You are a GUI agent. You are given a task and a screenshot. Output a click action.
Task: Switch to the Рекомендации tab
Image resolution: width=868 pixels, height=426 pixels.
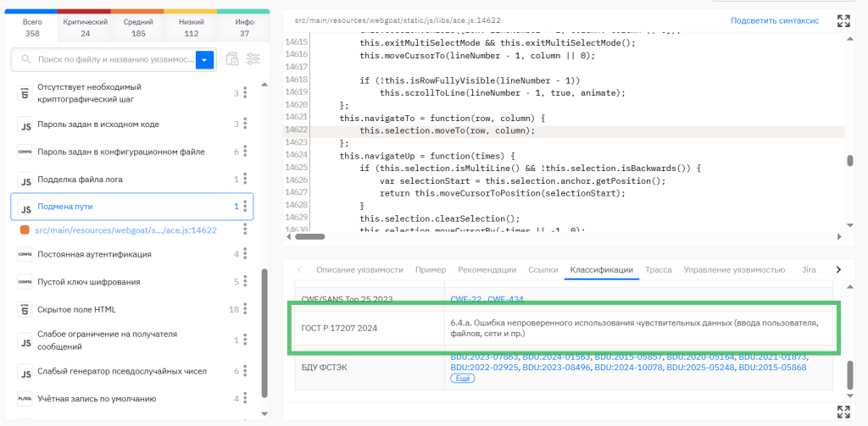pos(487,270)
